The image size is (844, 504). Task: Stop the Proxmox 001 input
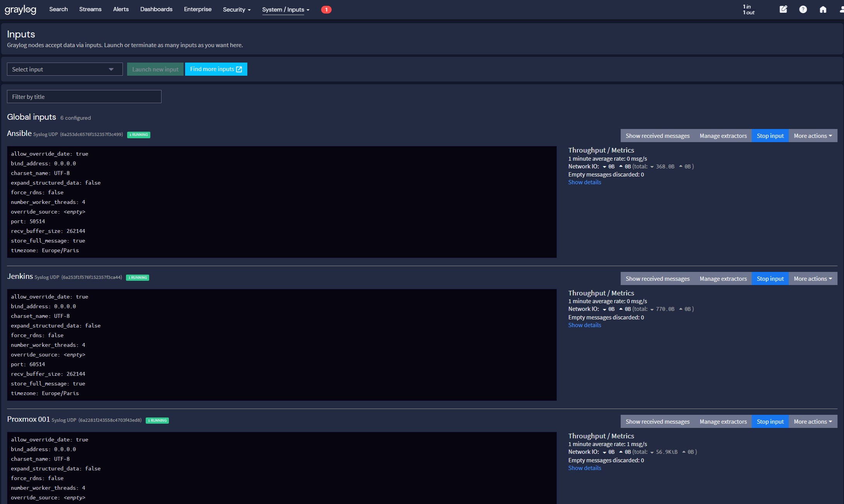(x=770, y=421)
